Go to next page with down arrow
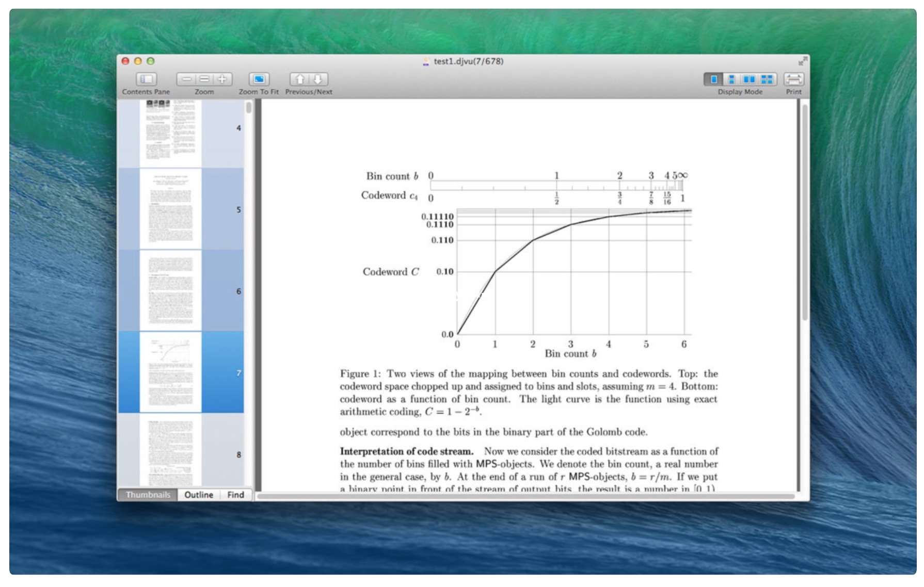The width and height of the screenshot is (924, 587). click(318, 79)
